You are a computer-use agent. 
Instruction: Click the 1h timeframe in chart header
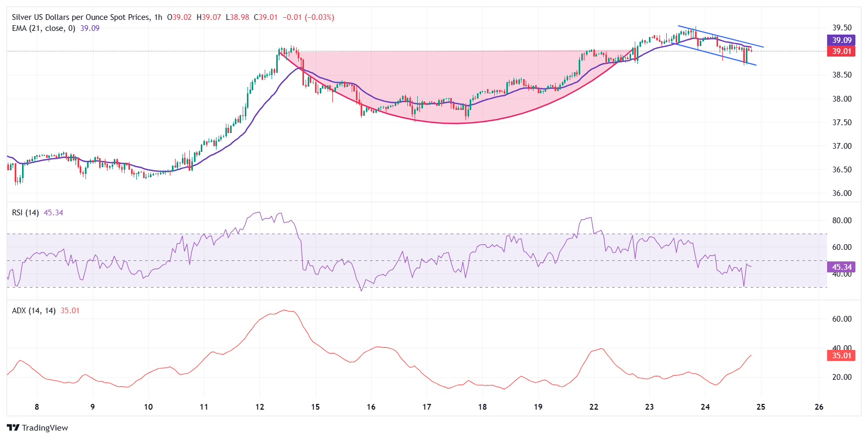coord(158,17)
